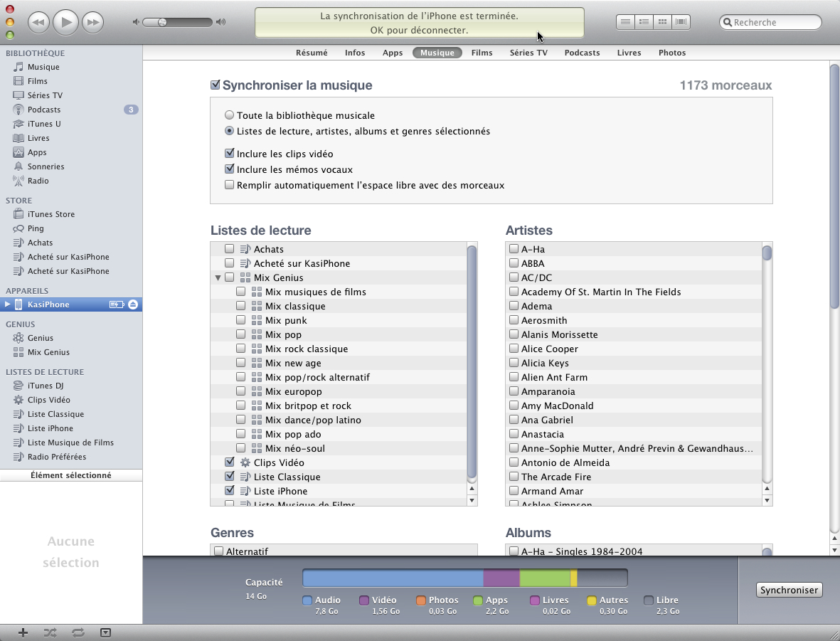Open Genius in the sidebar
This screenshot has height=641, width=840.
[40, 338]
